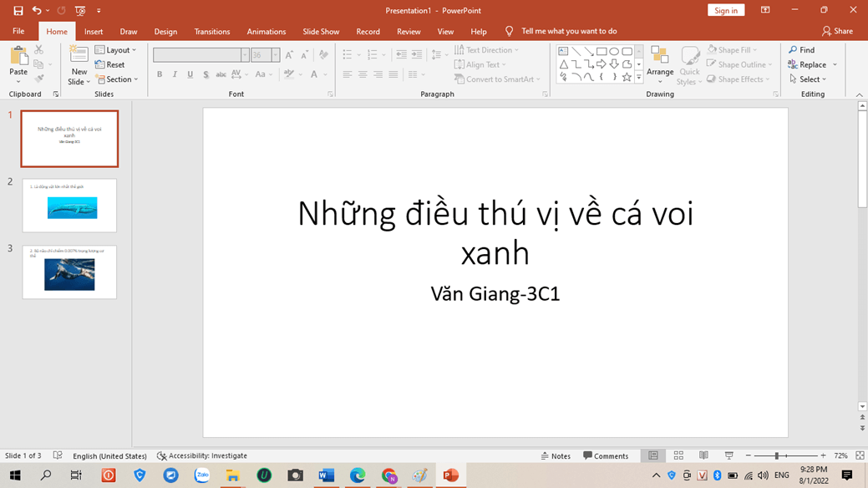Adjust the zoom slider handle
Image resolution: width=868 pixels, height=488 pixels.
click(x=777, y=456)
